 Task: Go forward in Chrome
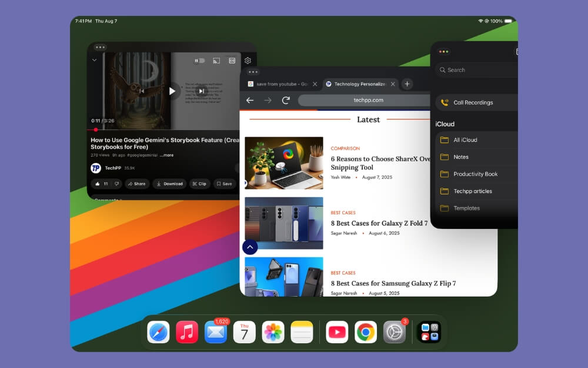(268, 100)
